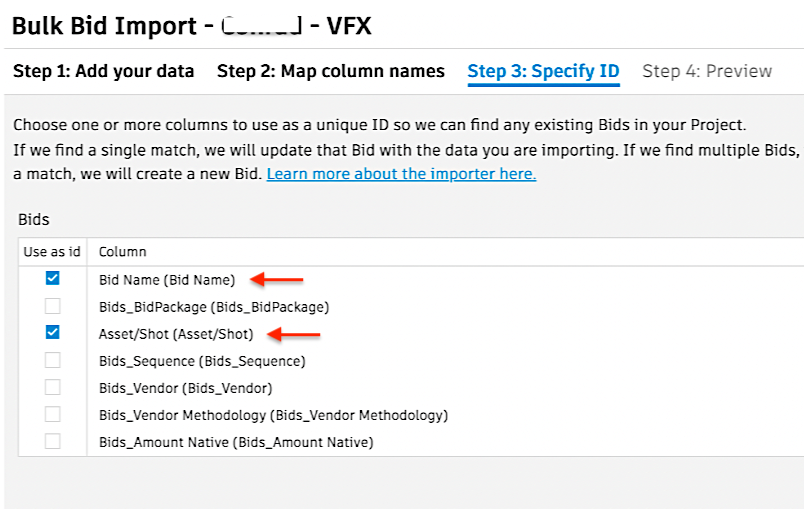Viewport: 804px width, 509px height.
Task: Select the 'Asset/Shot (Asset/Shot)' row label
Action: click(x=176, y=334)
